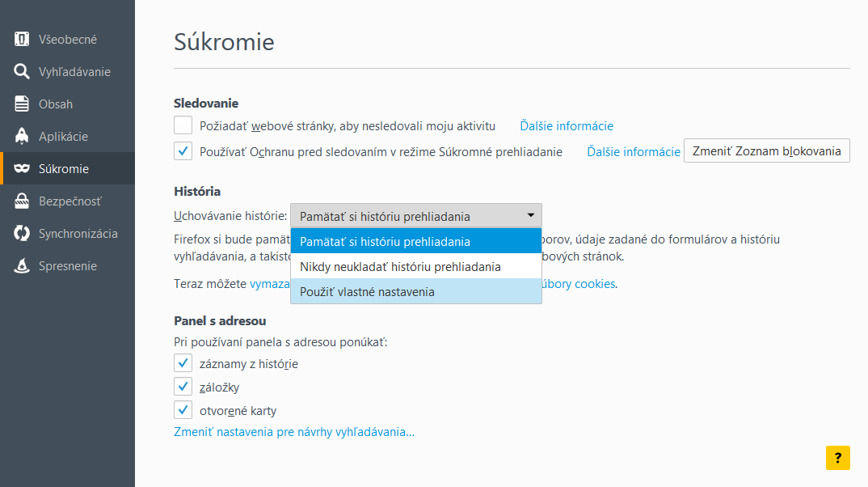The width and height of the screenshot is (868, 487).
Task: Pick Pamätať si históriu prehliadania in the list
Action: 415,242
